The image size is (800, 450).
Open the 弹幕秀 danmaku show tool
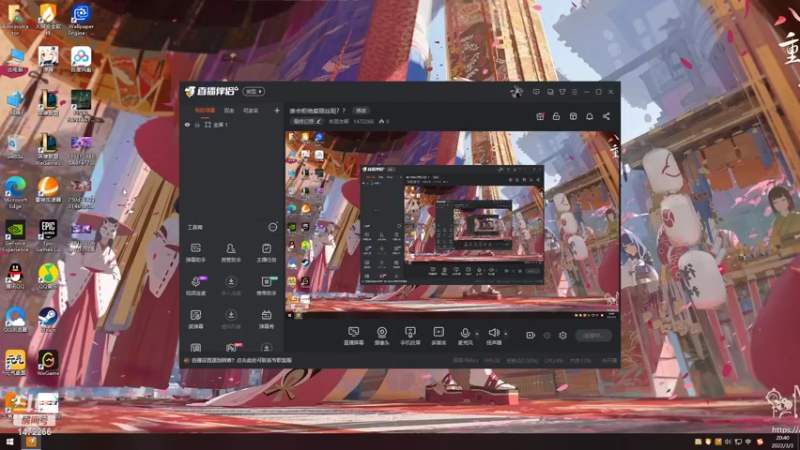pyautogui.click(x=266, y=319)
